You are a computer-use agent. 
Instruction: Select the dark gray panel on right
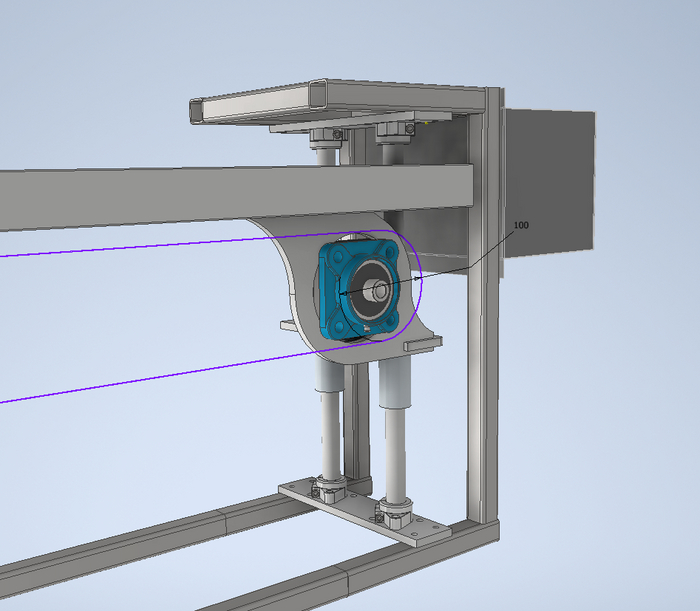(x=549, y=183)
